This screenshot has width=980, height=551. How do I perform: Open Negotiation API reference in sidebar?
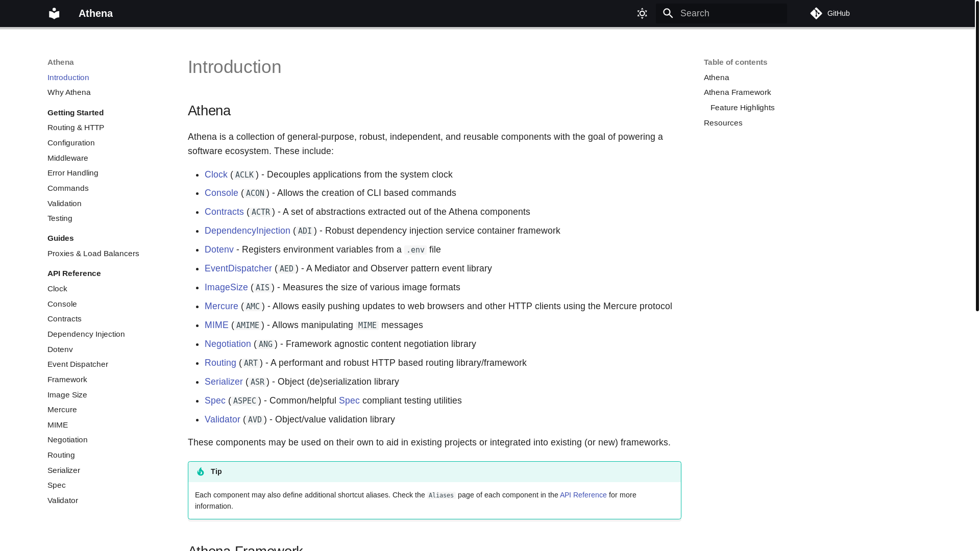click(67, 440)
